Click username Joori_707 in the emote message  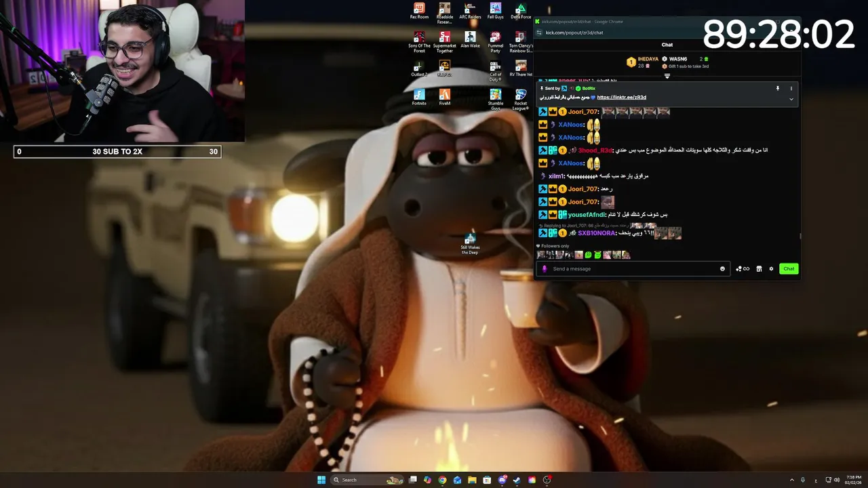pyautogui.click(x=583, y=112)
